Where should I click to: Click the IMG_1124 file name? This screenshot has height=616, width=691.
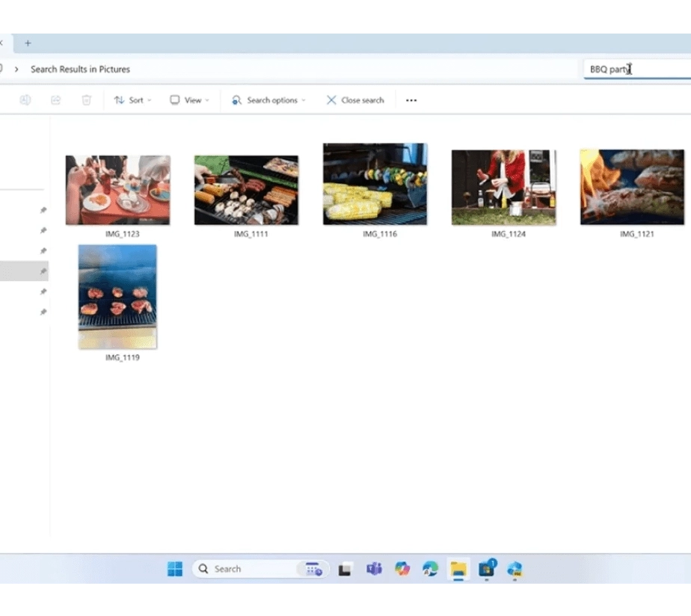point(509,234)
